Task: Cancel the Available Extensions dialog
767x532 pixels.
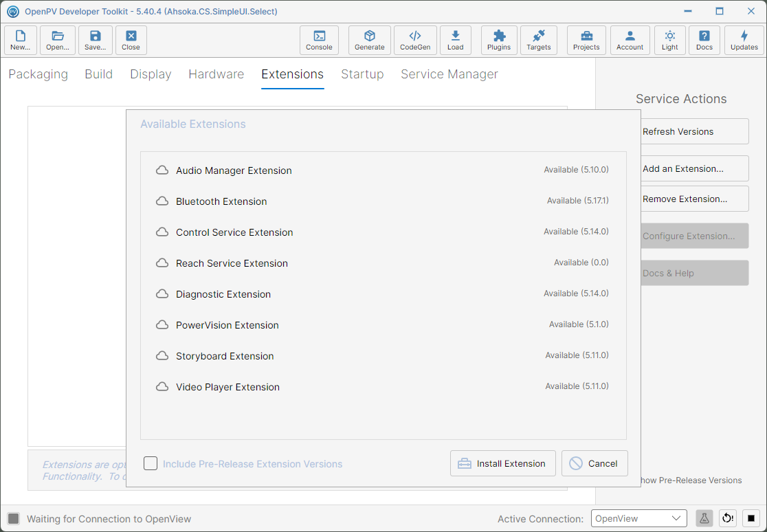Action: (594, 463)
